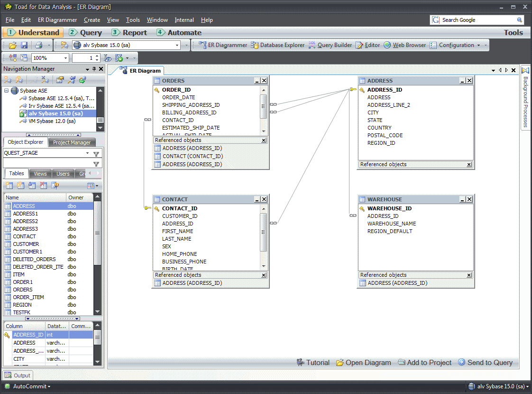
Task: Close Referenced objects pane in ORDERS table
Action: (264, 141)
